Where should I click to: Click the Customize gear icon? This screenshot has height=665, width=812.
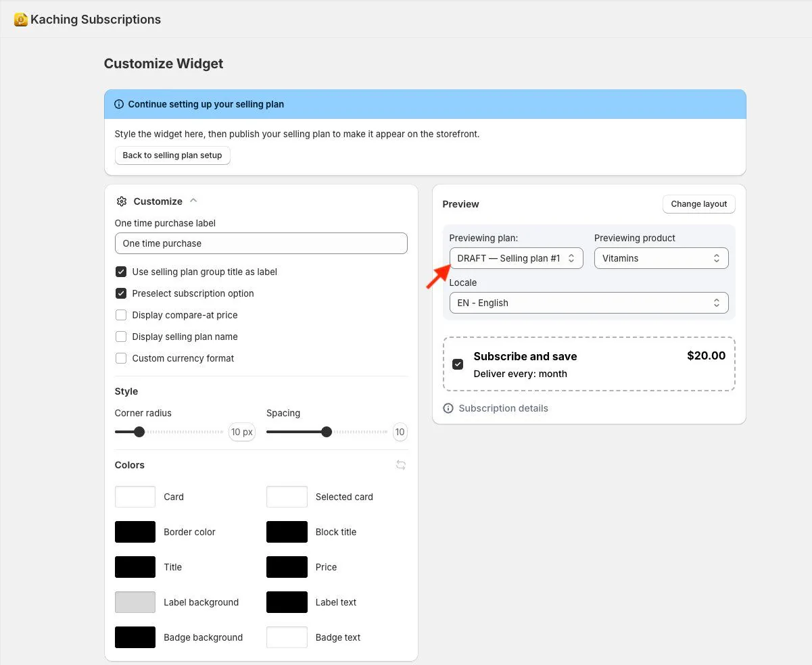click(x=122, y=201)
